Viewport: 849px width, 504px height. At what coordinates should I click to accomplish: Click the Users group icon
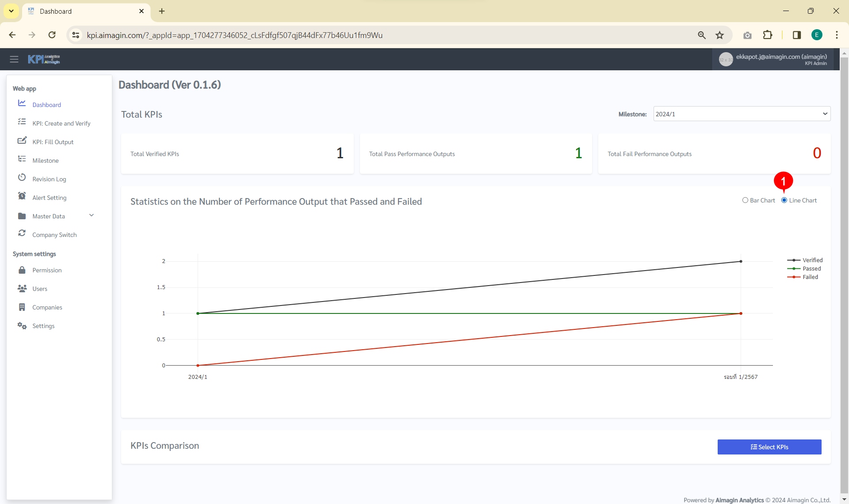22,288
